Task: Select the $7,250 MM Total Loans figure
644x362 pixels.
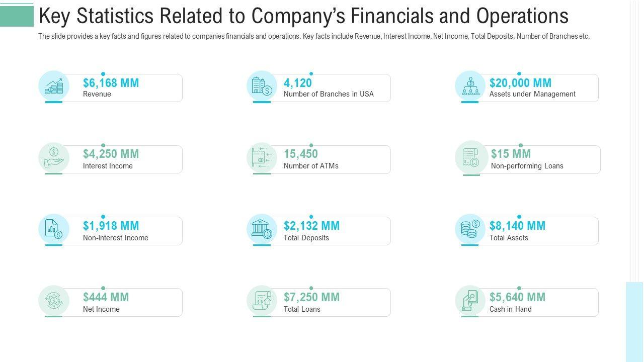Action: pos(311,297)
